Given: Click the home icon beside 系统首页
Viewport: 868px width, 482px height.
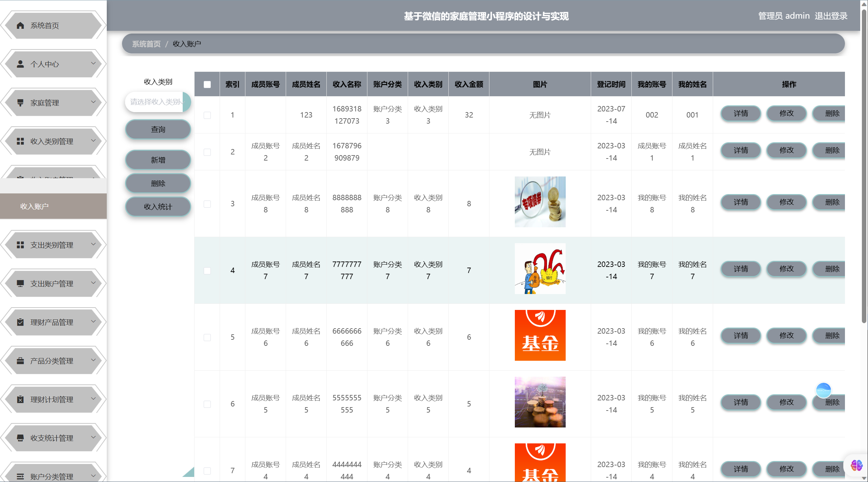Looking at the screenshot, I should point(20,26).
